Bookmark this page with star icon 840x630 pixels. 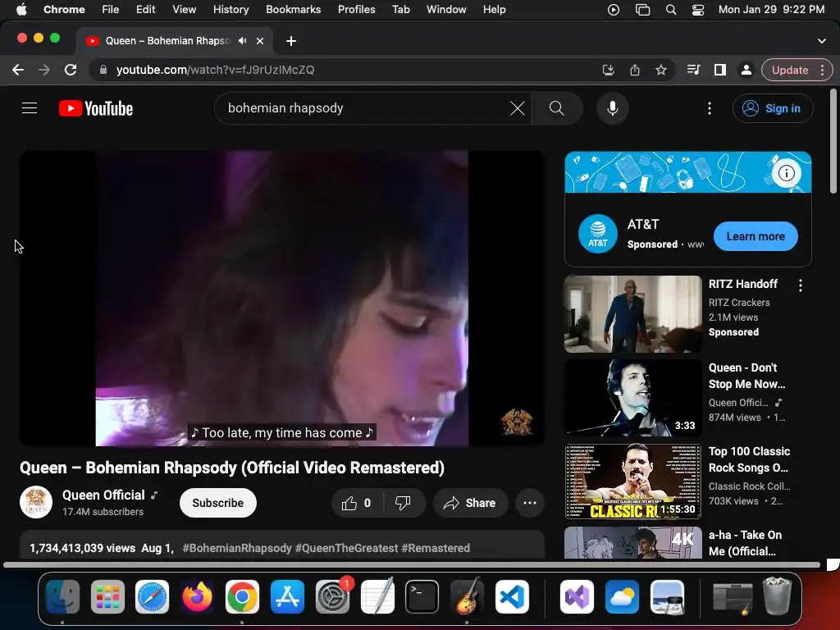(x=661, y=70)
